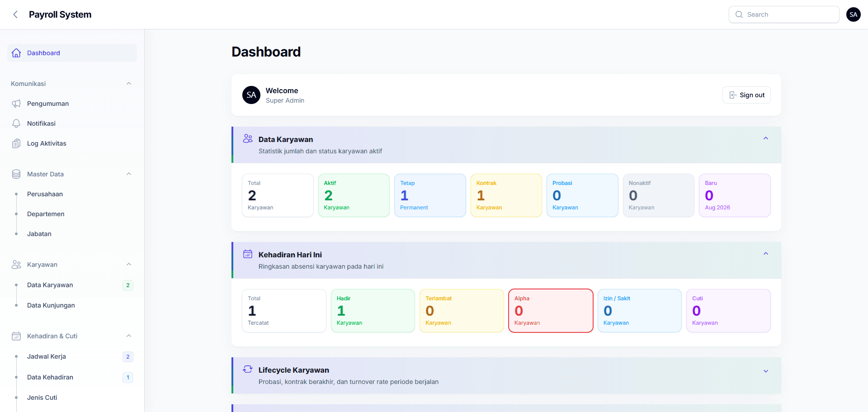
Task: Open Data Kunjungan sidebar item
Action: coord(72,305)
